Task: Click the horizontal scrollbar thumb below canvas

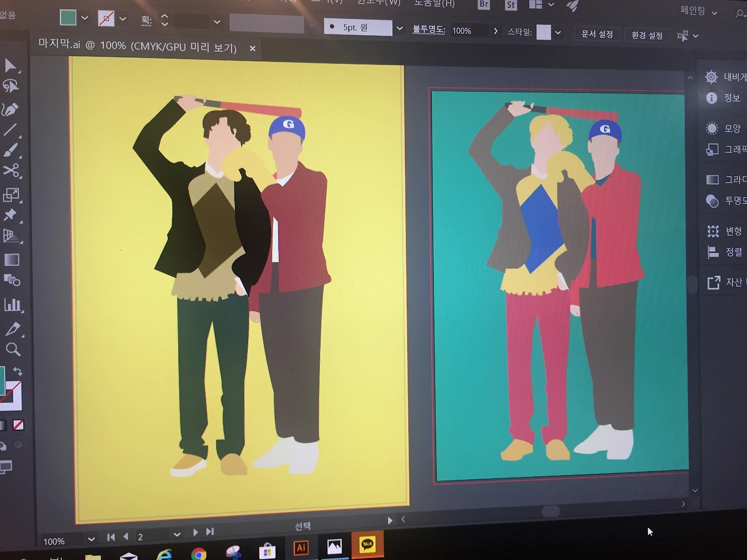Action: coord(550,511)
